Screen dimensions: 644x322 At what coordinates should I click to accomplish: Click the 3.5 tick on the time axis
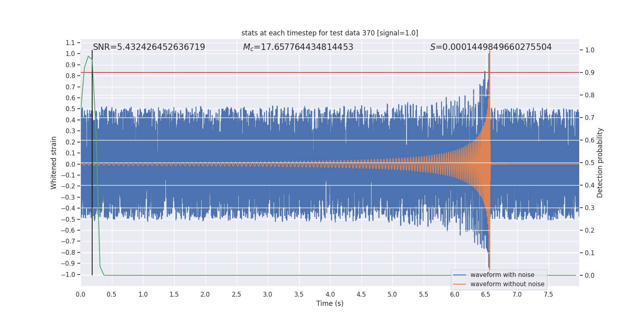[x=299, y=294]
